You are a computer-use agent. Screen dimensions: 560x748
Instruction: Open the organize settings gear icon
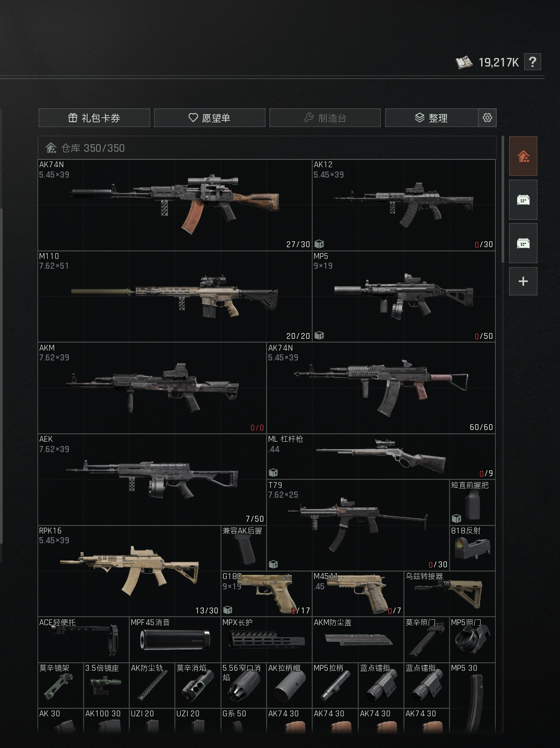[487, 117]
